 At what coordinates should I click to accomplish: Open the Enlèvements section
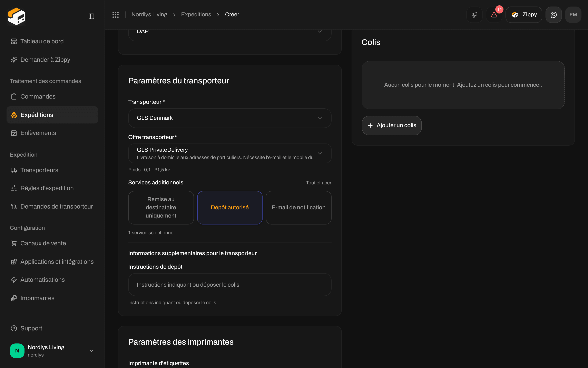tap(52, 133)
